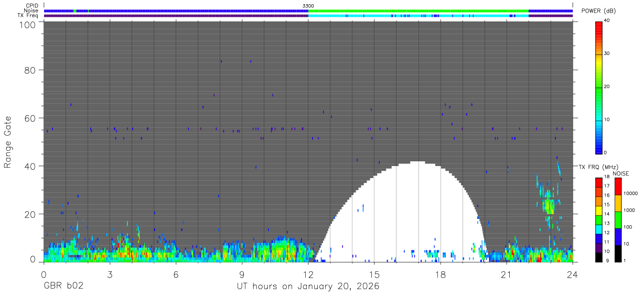Click the 3 tick on the UT hours axis
This screenshot has height=297, width=644.
coord(110,274)
